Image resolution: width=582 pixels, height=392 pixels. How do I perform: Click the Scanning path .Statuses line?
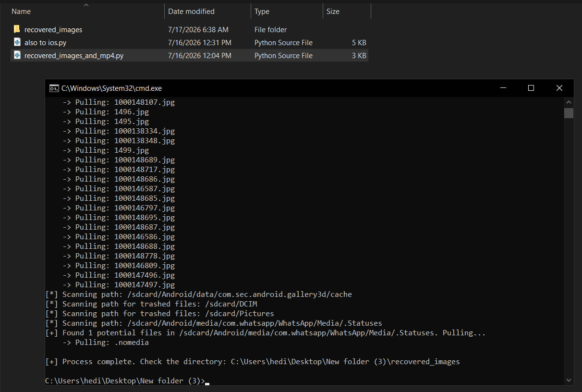(214, 323)
